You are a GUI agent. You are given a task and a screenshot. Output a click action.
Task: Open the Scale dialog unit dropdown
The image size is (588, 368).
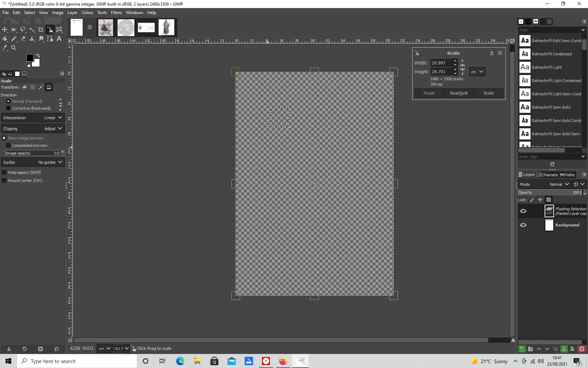coord(477,72)
